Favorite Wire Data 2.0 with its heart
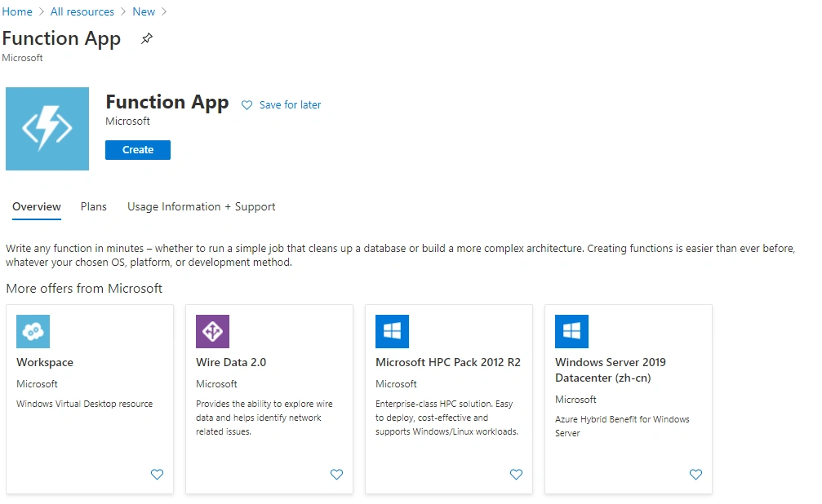 336,474
